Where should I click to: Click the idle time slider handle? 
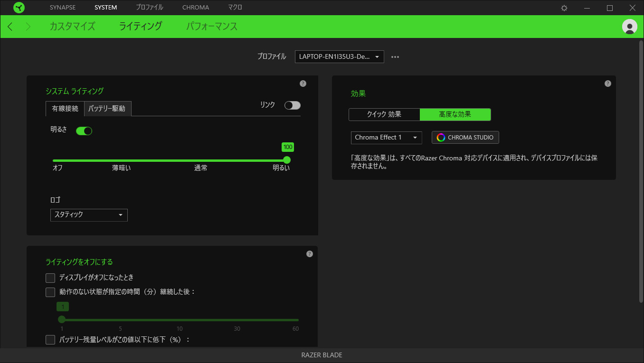click(62, 319)
